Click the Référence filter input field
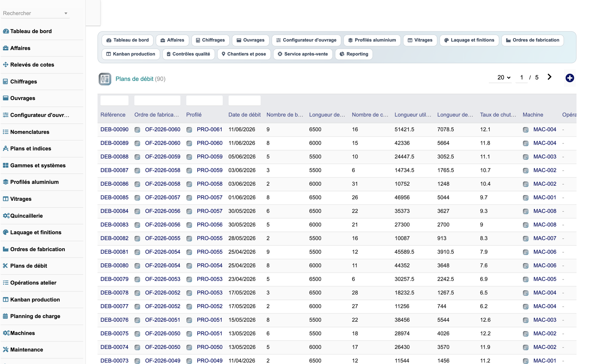The width and height of the screenshot is (589, 364). tap(114, 100)
